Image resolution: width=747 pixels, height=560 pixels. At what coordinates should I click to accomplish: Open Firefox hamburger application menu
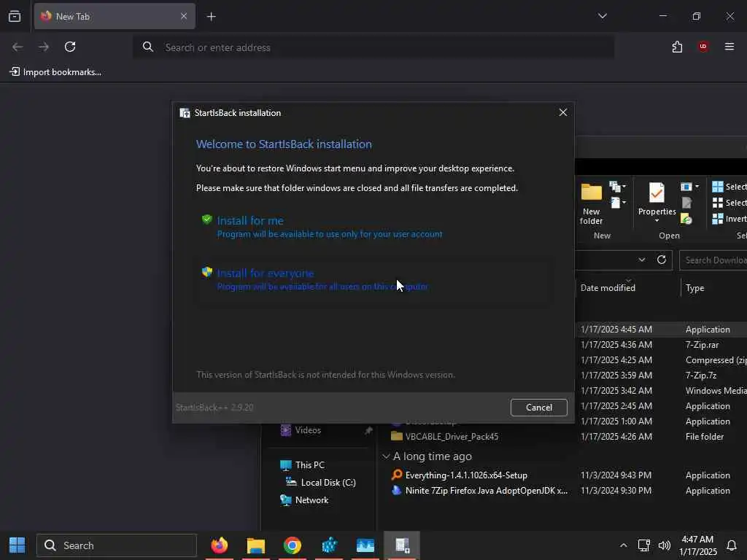(x=729, y=47)
